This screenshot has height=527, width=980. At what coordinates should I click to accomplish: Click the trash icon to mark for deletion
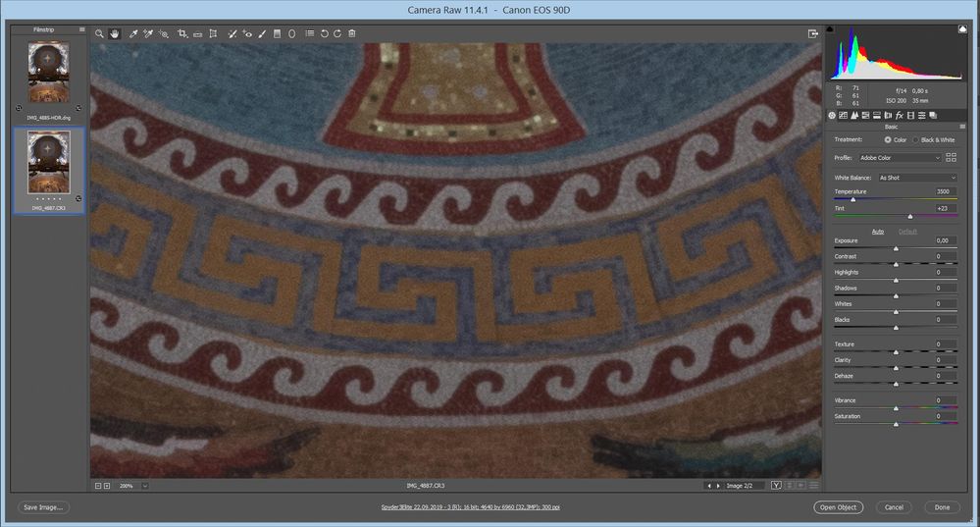[x=352, y=33]
